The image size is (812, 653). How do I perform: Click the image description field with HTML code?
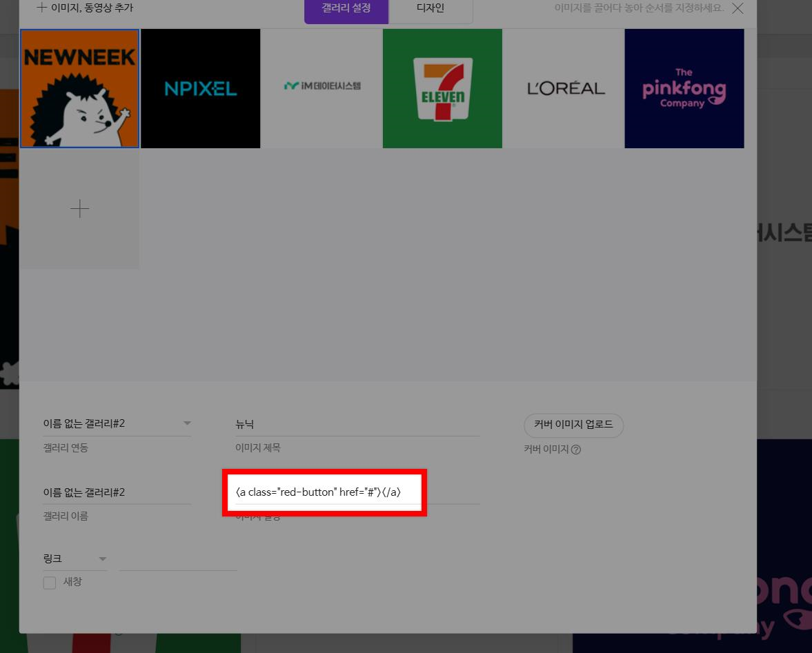357,492
